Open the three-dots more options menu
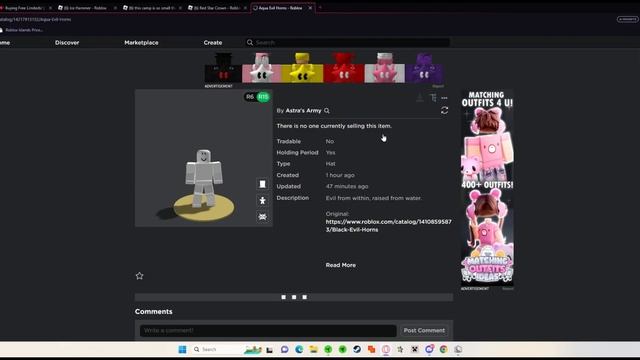The width and height of the screenshot is (640, 360). tap(444, 98)
